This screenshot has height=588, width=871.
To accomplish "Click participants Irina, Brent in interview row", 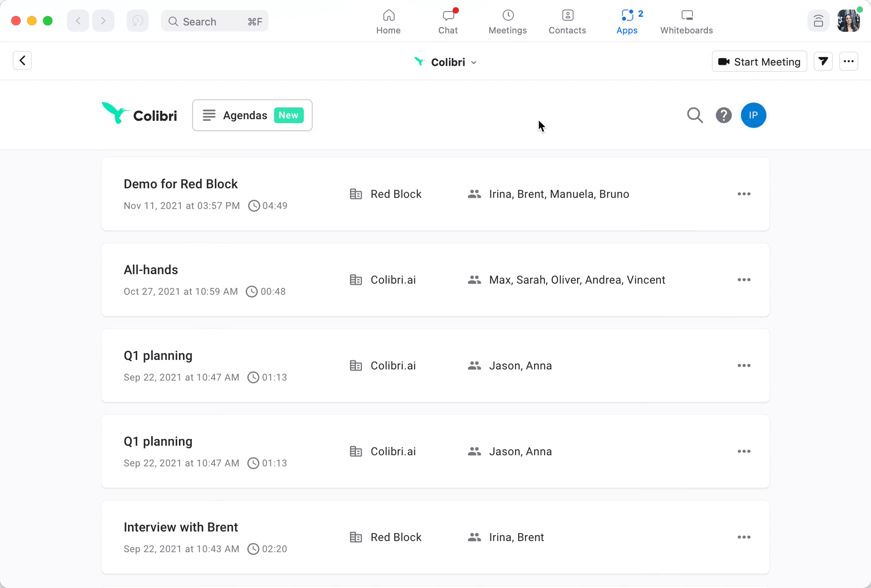I will pos(516,537).
